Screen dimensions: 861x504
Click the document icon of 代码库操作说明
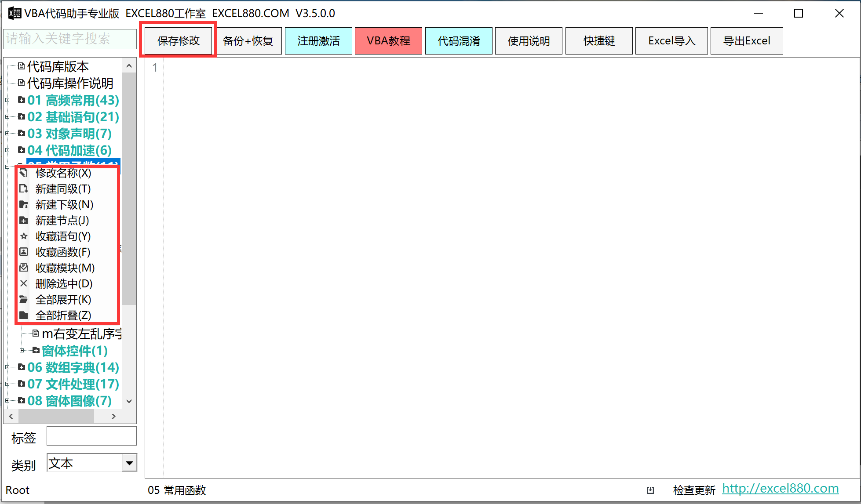click(21, 83)
